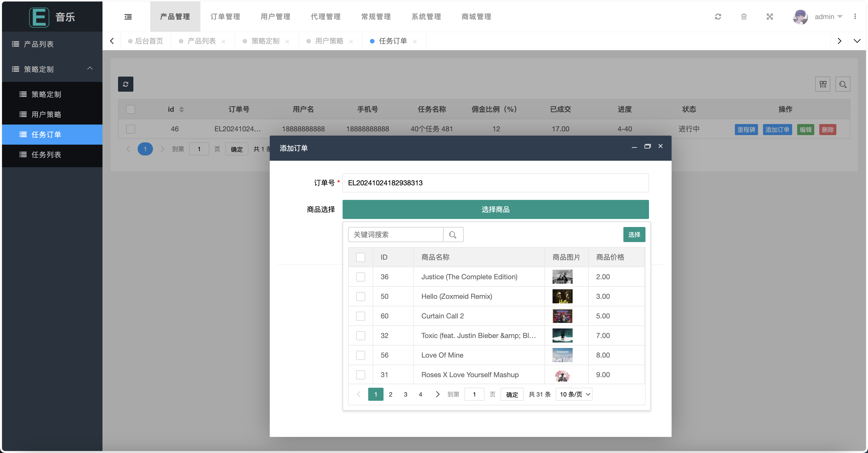
Task: Click the fullscreen expand icon in the top bar
Action: pyautogui.click(x=770, y=17)
